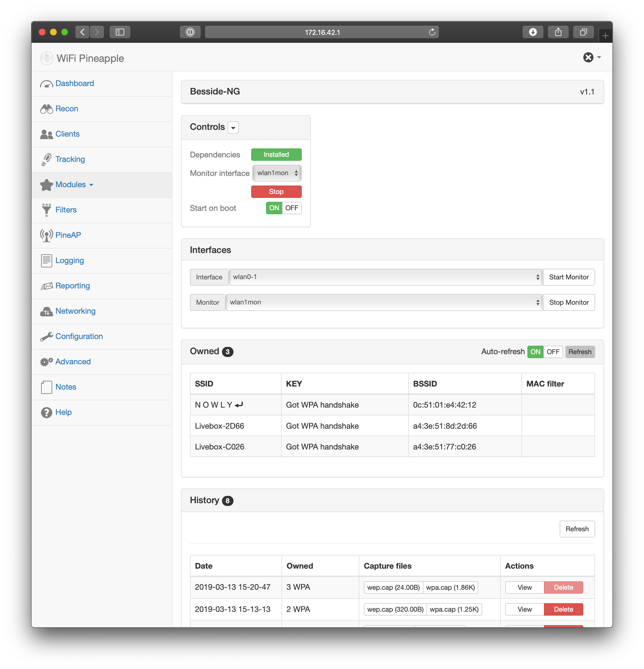
Task: Click the Filters funnel icon
Action: (46, 210)
